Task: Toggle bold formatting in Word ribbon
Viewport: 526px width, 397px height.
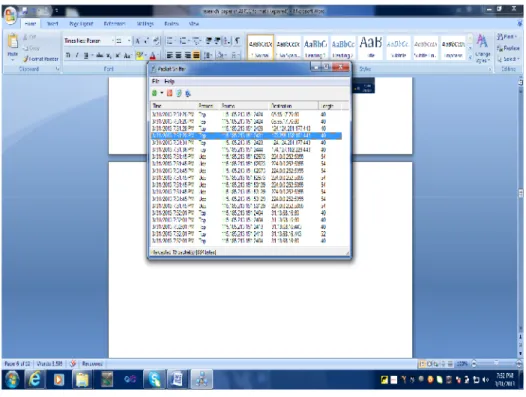Action: point(68,55)
